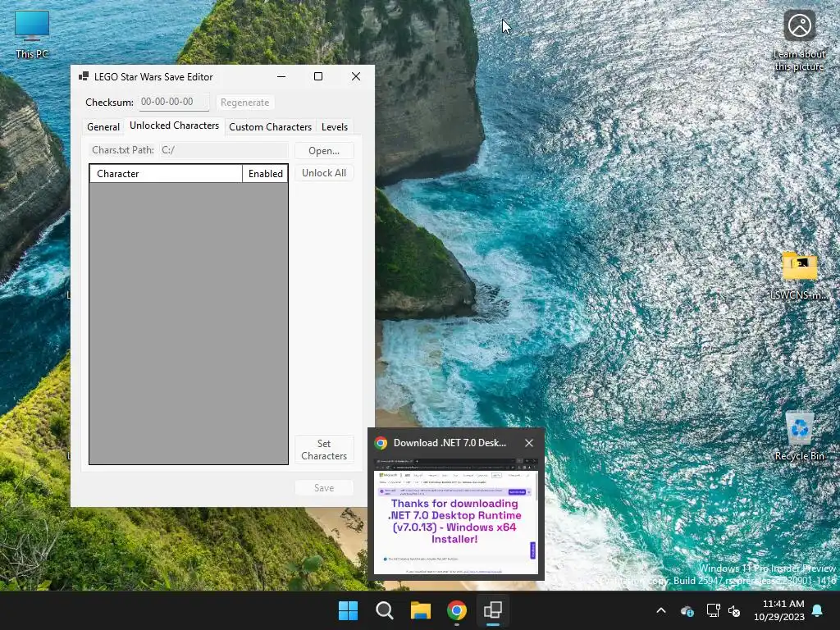Show hidden system tray icons
The height and width of the screenshot is (630, 840).
661,610
